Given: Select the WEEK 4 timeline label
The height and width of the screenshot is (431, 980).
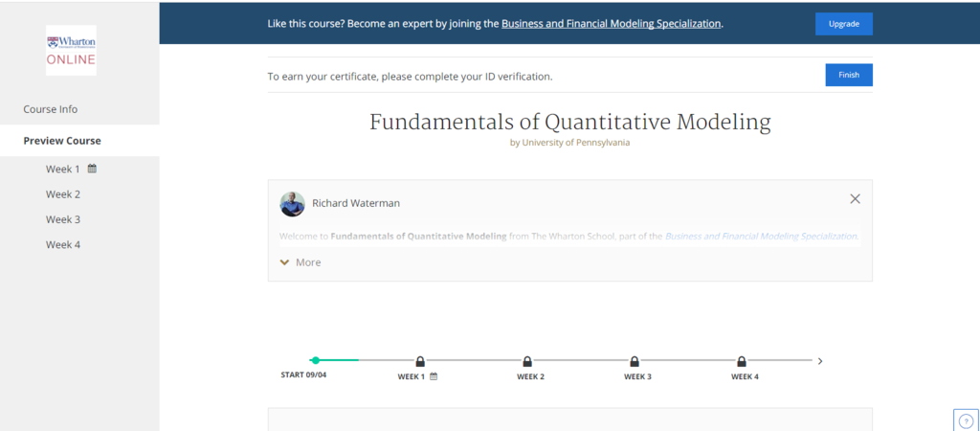Looking at the screenshot, I should tap(745, 376).
